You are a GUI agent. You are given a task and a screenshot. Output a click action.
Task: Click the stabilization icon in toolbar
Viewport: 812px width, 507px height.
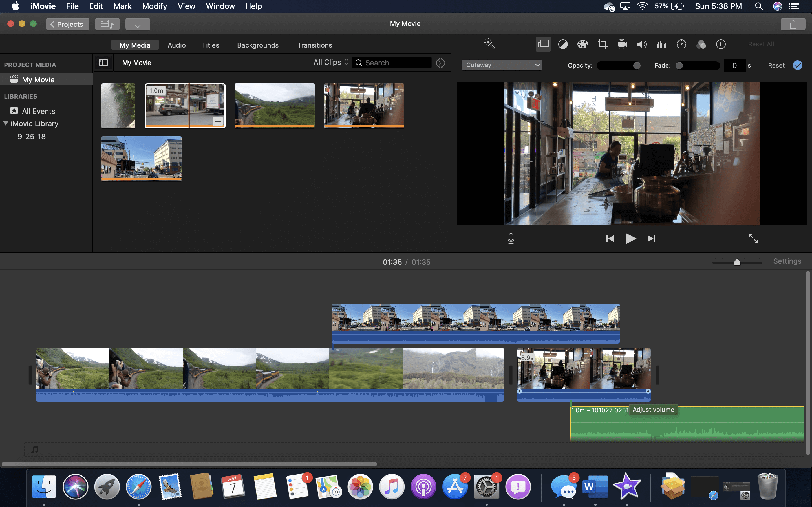pyautogui.click(x=622, y=44)
